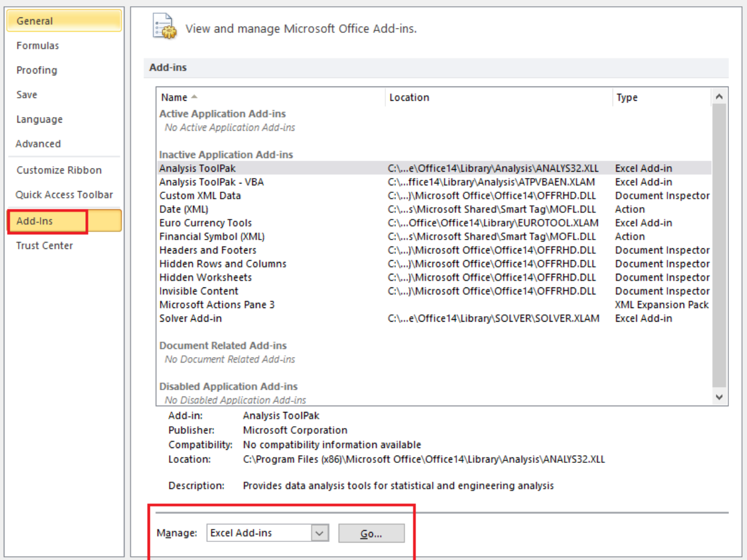This screenshot has height=560, width=747.
Task: Select the Add-Ins category
Action: 64,221
